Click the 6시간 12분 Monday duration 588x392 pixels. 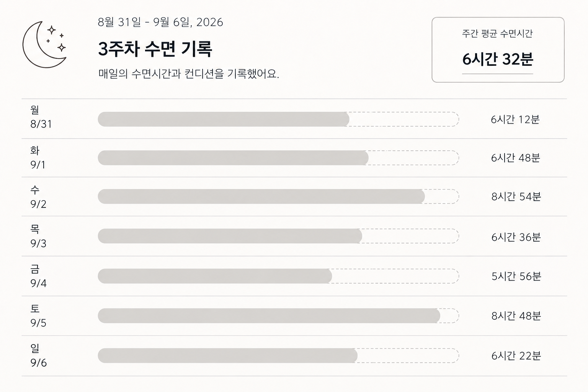point(515,119)
